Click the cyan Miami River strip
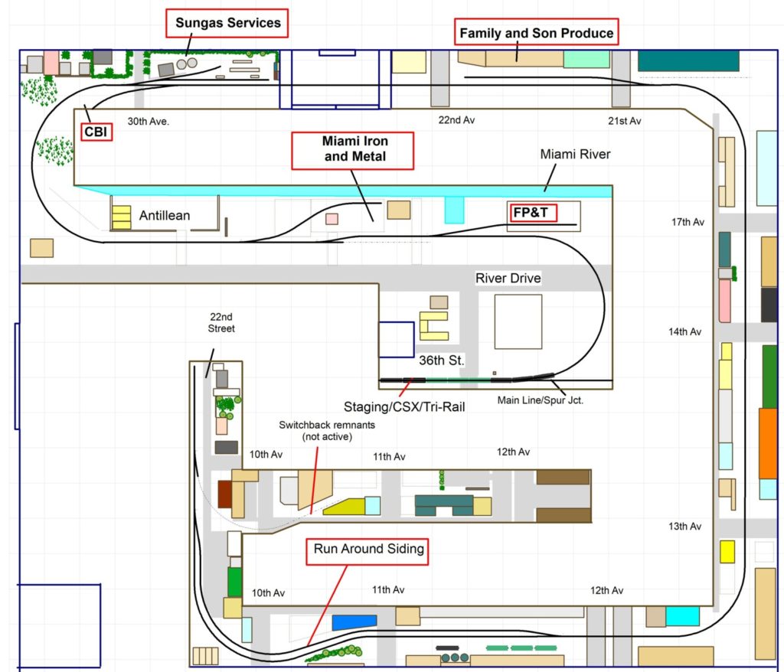The width and height of the screenshot is (784, 672). point(344,191)
